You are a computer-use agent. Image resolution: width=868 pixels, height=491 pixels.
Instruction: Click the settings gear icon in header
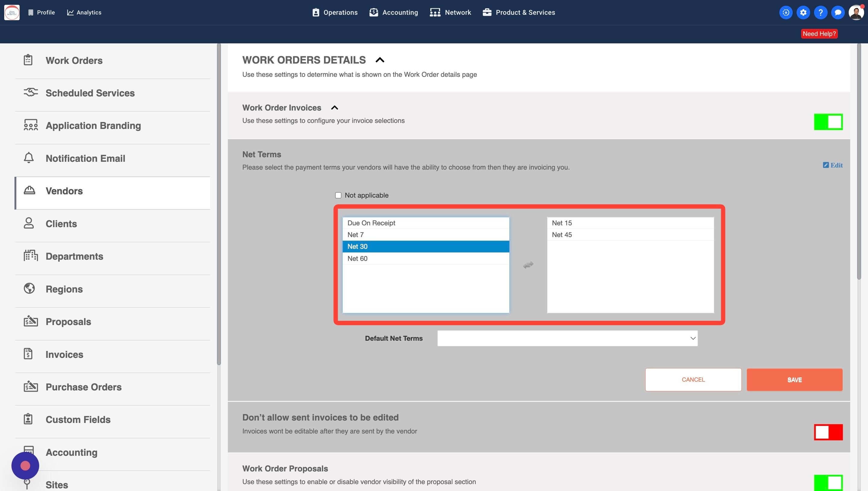click(803, 12)
